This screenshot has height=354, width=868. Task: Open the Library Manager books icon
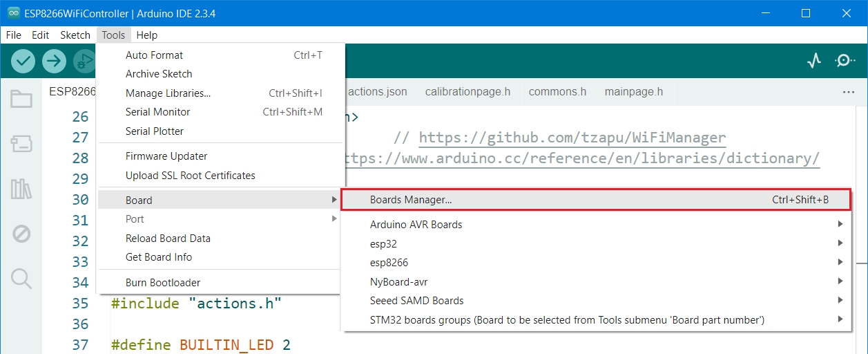point(21,189)
